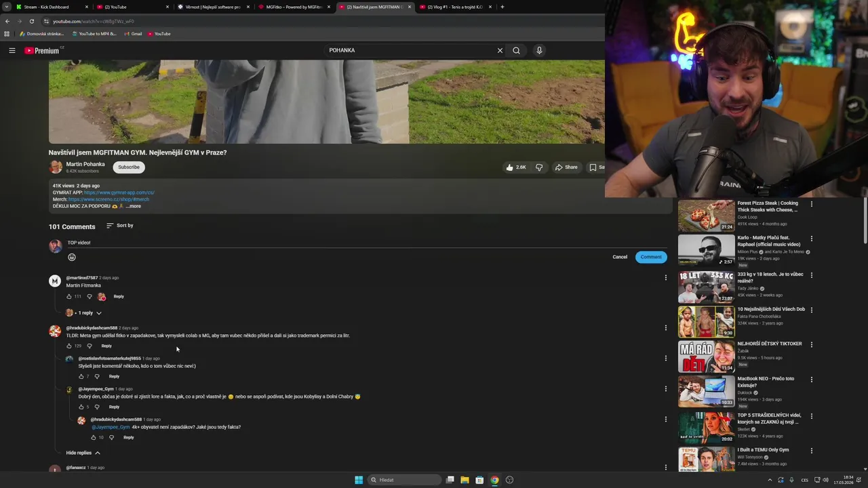Open options for the TLDR comment
The height and width of the screenshot is (488, 868).
coord(665,327)
